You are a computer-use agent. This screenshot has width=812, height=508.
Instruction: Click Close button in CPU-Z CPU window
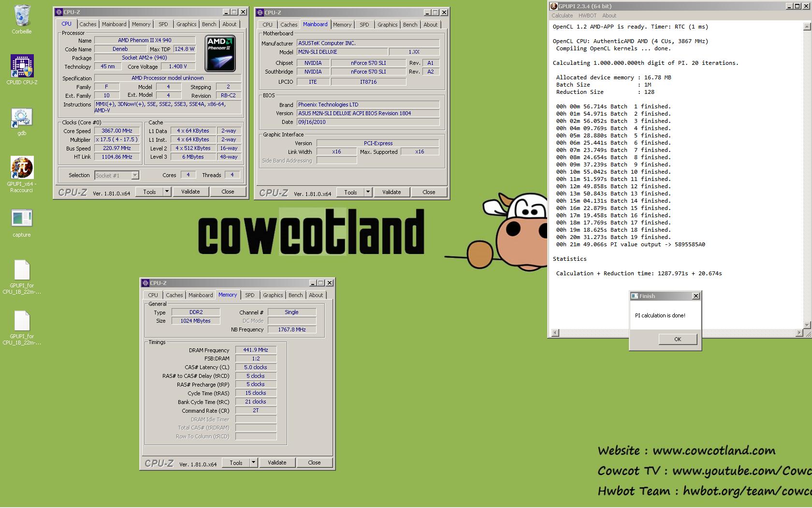(x=228, y=192)
